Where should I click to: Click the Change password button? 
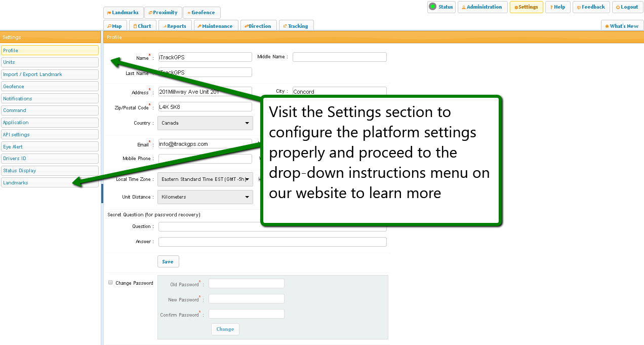[x=225, y=329]
